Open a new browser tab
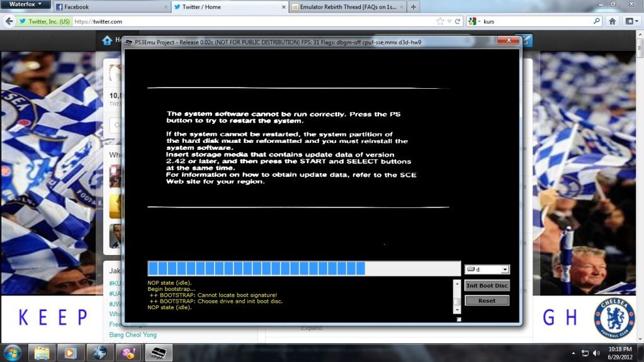Screen dimensions: 644x362 [x=413, y=7]
